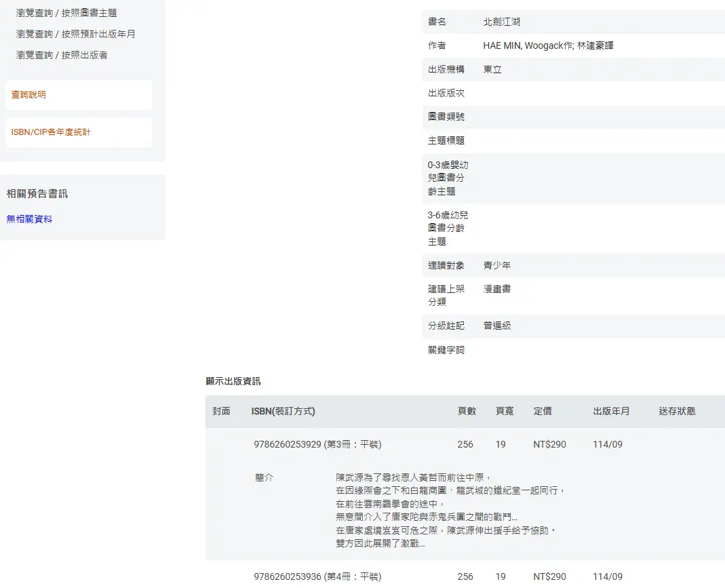Click the 青少年 target reader value
This screenshot has height=588, width=725.
(x=496, y=265)
